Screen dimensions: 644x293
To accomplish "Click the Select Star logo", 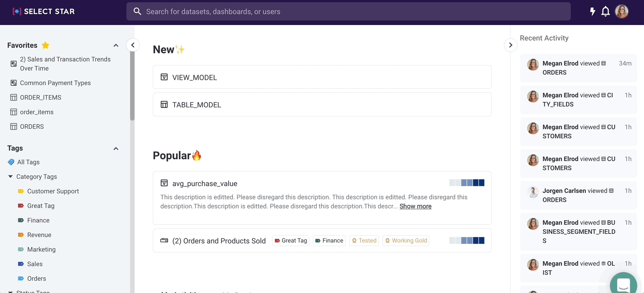I will [x=44, y=11].
